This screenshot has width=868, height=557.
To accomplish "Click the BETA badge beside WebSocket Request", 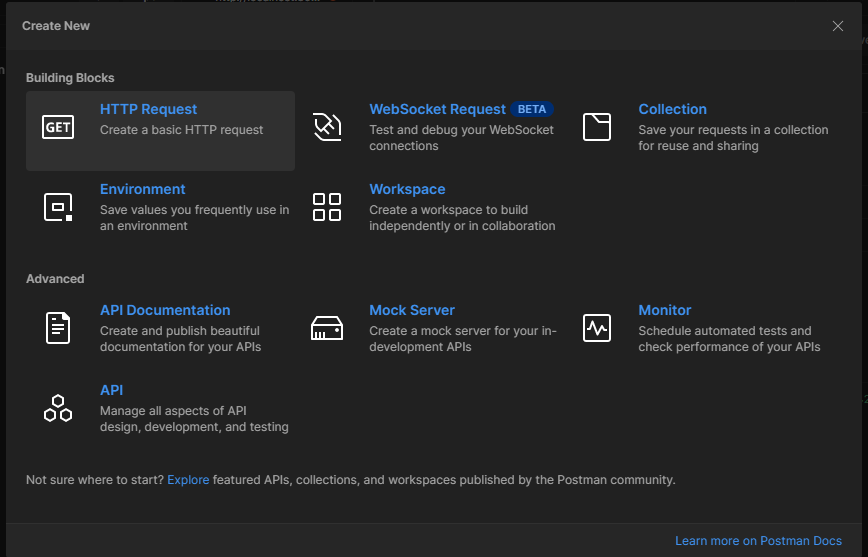I will (x=531, y=109).
